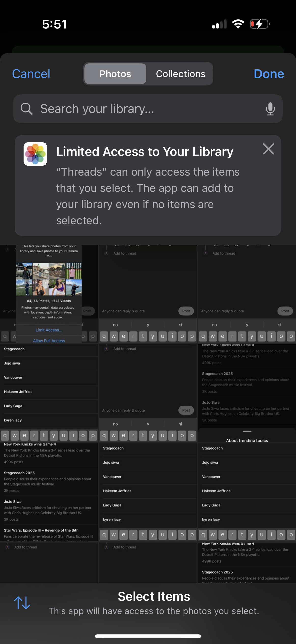
Task: Select second-row left Stagecoach suggestions thumbnail
Action: [49, 393]
